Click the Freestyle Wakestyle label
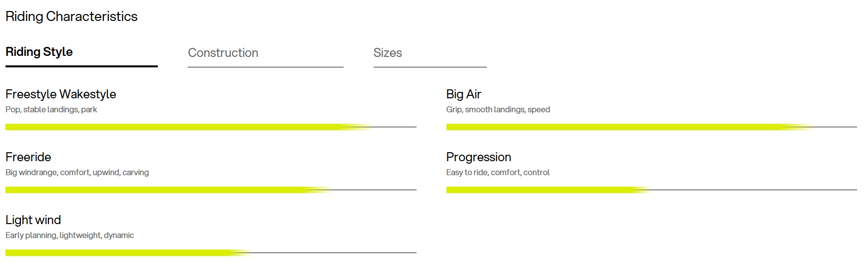The height and width of the screenshot is (266, 868). (x=60, y=94)
